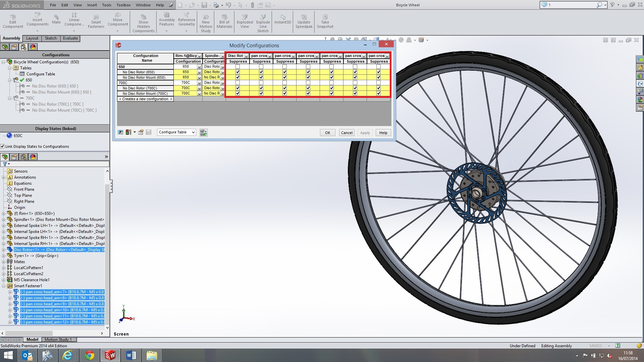Click Update Speedpak icon
The image size is (644, 362).
click(x=304, y=21)
